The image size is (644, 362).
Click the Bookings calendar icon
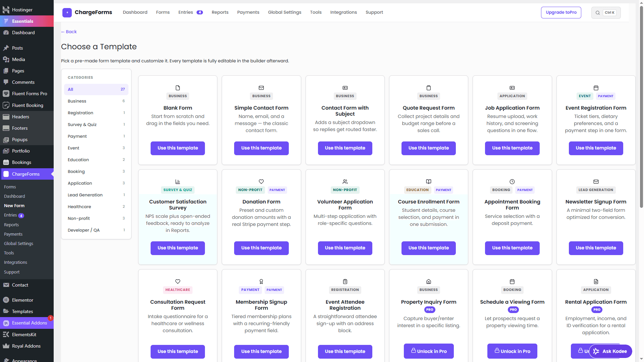coord(6,162)
